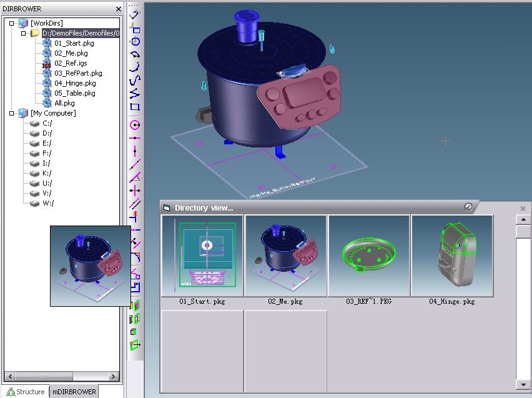
Task: Open drive K:/ in the tree
Action: (47, 173)
